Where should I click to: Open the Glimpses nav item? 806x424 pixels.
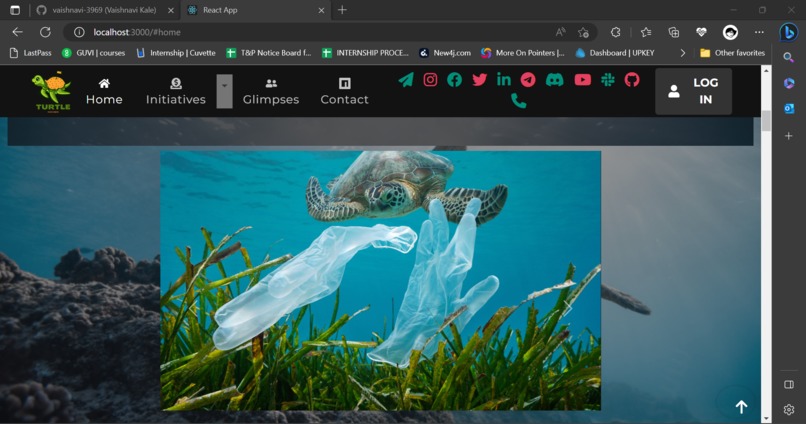pos(271,92)
